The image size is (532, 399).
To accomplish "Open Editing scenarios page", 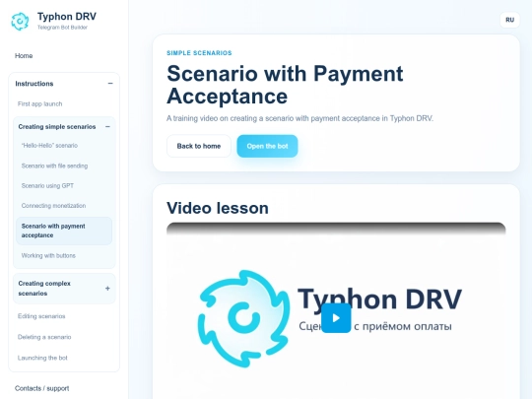I will click(41, 316).
